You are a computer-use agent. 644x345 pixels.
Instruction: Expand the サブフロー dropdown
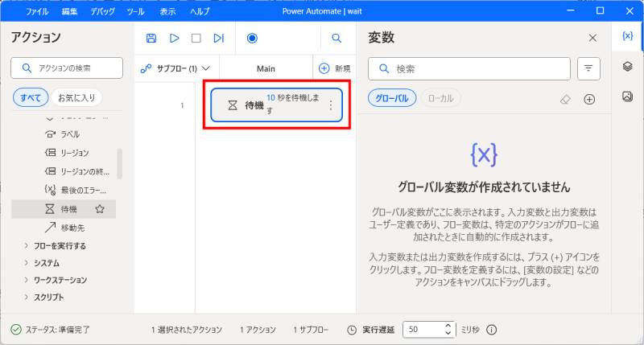(x=175, y=69)
